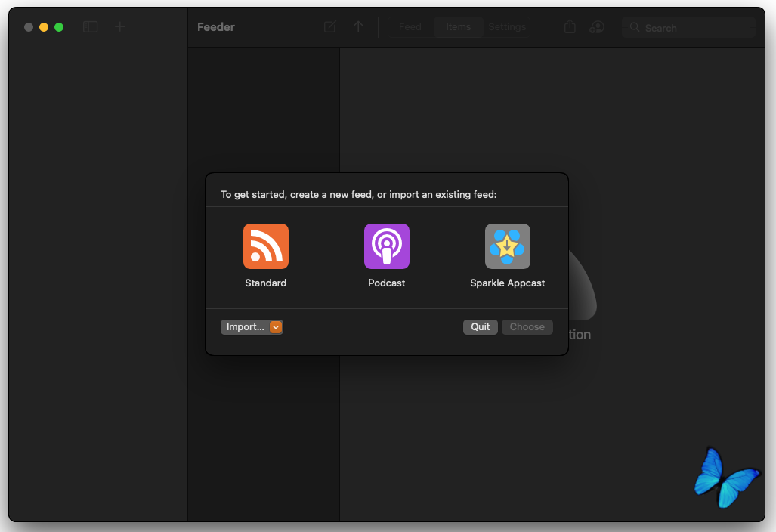Click the Sparkle Appcast label text
The width and height of the screenshot is (776, 532).
tap(507, 283)
